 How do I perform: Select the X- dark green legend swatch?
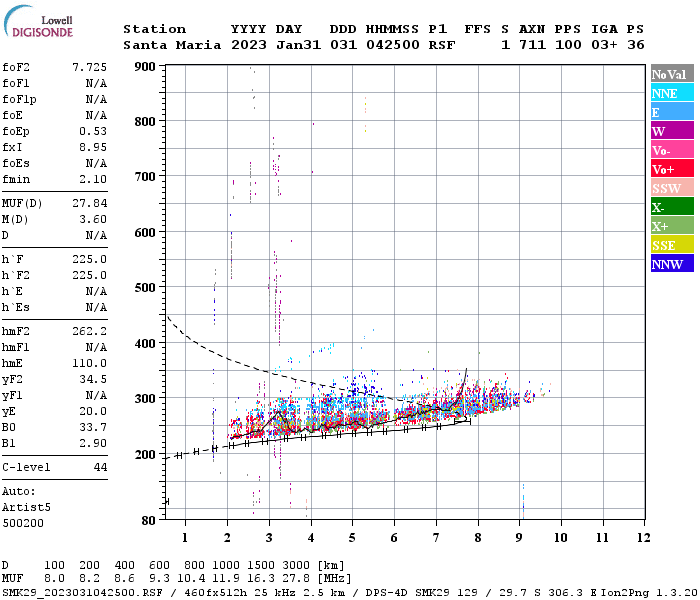tap(672, 206)
